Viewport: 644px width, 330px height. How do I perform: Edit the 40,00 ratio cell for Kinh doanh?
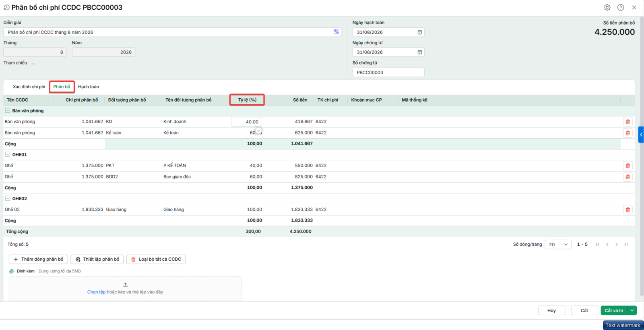point(246,122)
